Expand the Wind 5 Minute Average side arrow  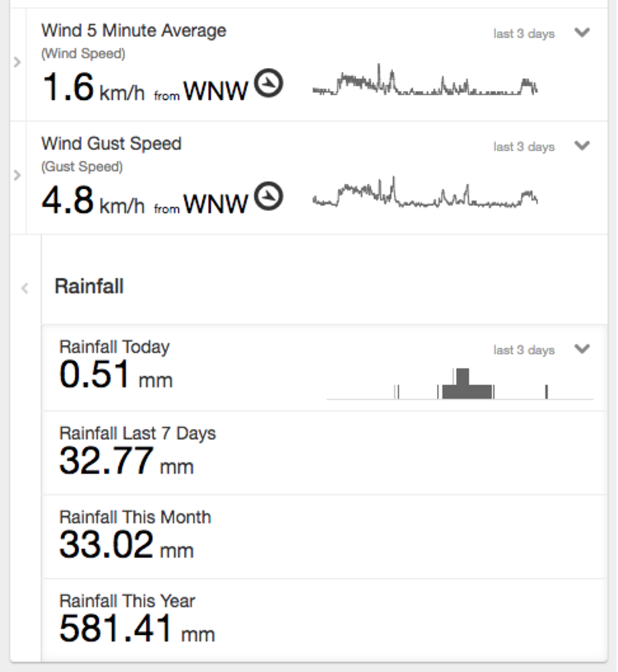17,62
